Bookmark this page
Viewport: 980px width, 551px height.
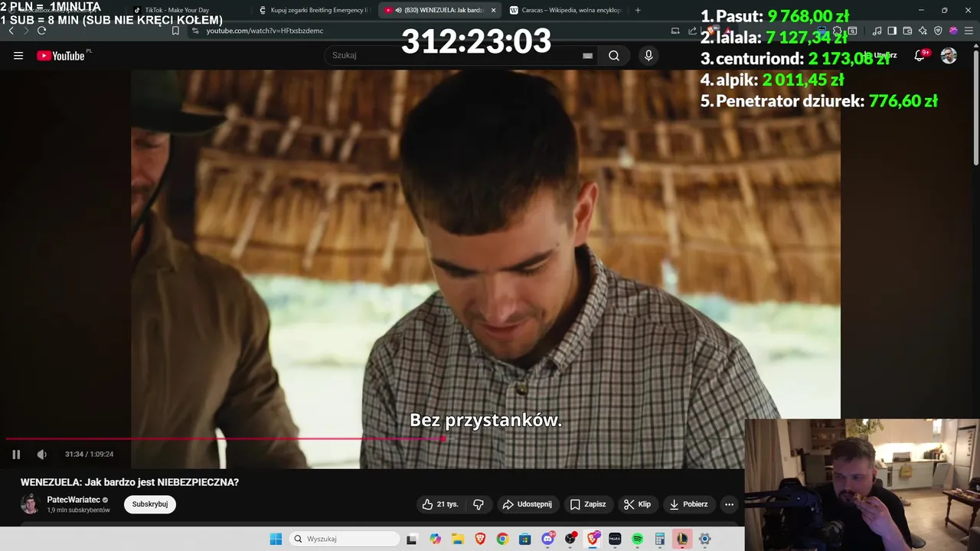pyautogui.click(x=175, y=31)
